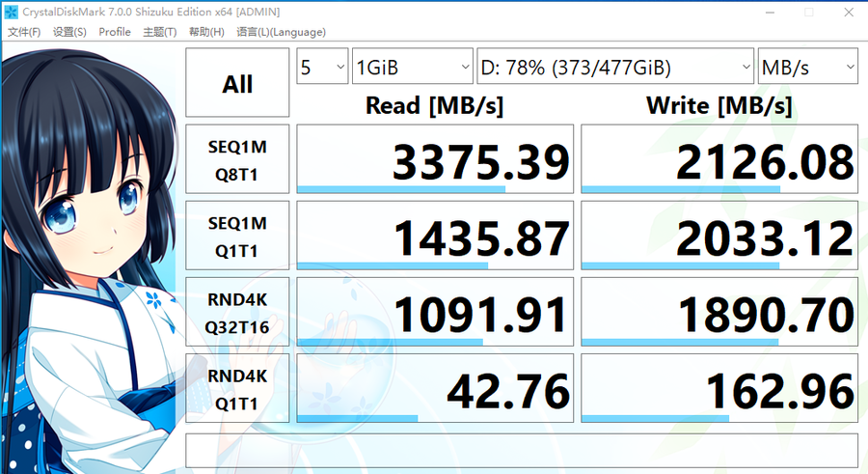This screenshot has height=474, width=868.
Task: Open the 主题(T) theme menu
Action: (x=159, y=32)
